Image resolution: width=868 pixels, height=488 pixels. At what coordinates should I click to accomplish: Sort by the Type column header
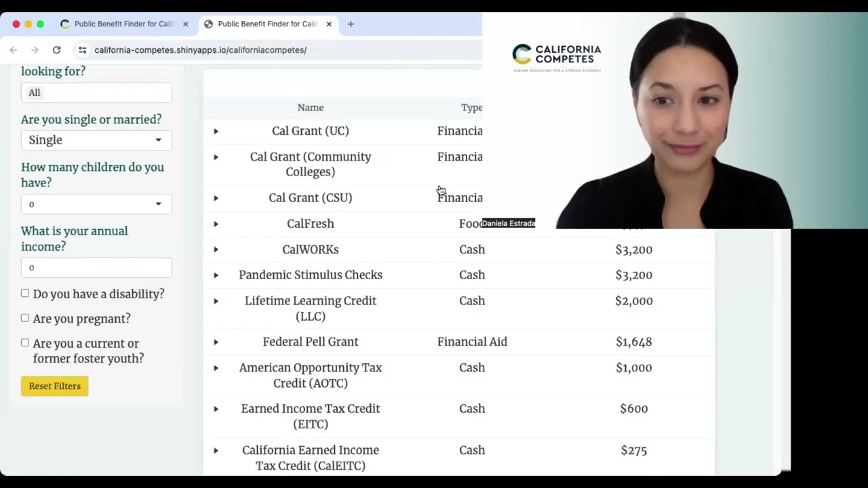click(472, 108)
